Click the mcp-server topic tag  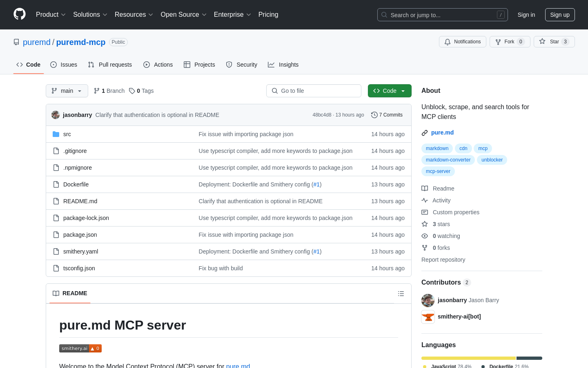pyautogui.click(x=438, y=171)
